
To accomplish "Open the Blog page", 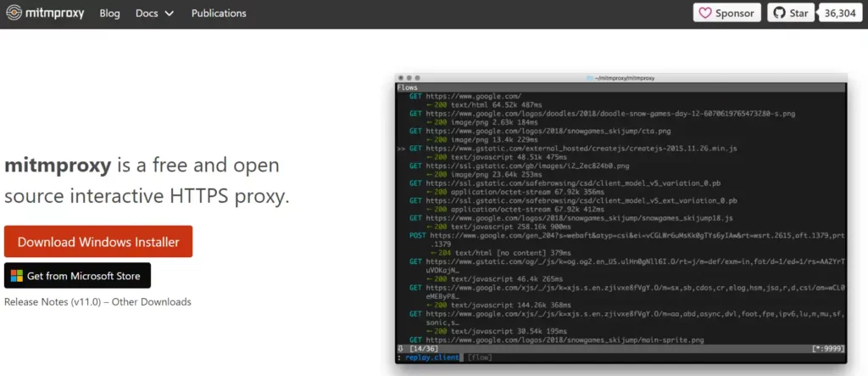I will [109, 14].
